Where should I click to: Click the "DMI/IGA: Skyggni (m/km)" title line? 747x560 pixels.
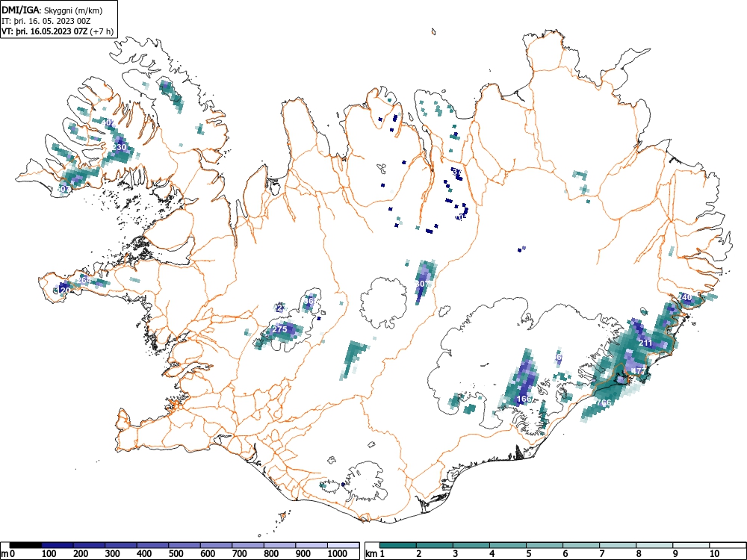click(52, 10)
